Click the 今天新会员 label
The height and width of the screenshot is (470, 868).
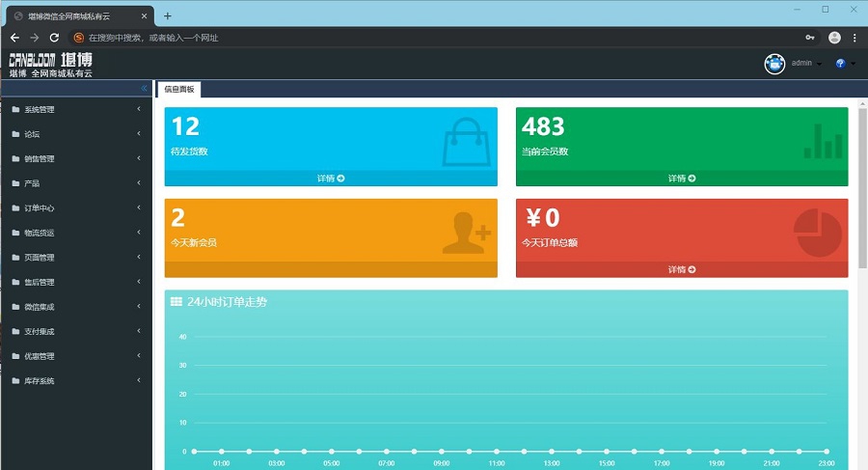(193, 243)
